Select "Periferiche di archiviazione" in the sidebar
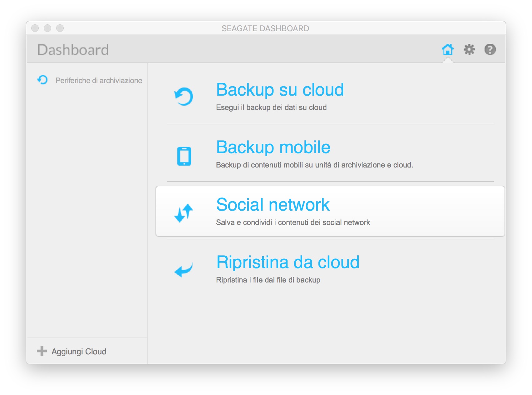Screen dimensions: 532x395 99,81
